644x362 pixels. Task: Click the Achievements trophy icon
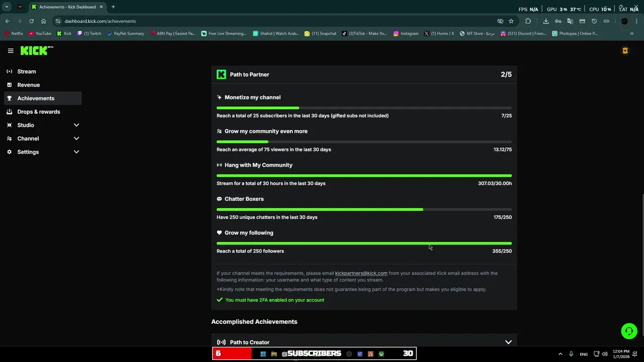9,98
